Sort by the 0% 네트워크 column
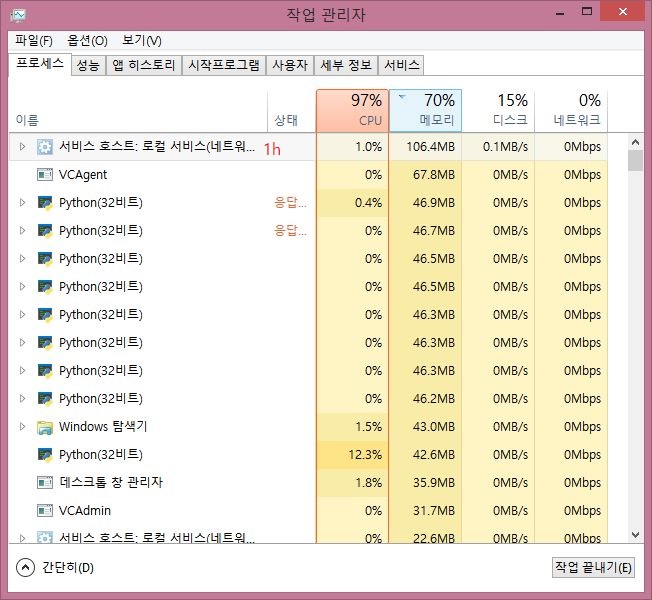 pyautogui.click(x=571, y=111)
